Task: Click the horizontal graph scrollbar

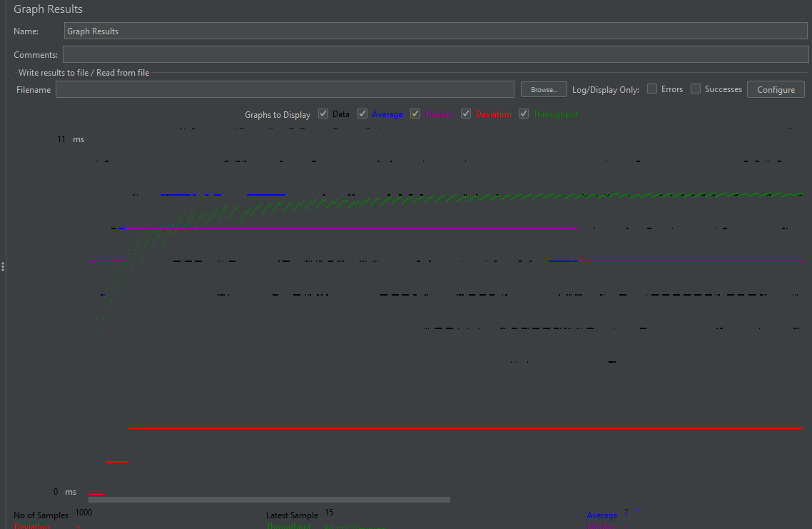Action: [269, 500]
